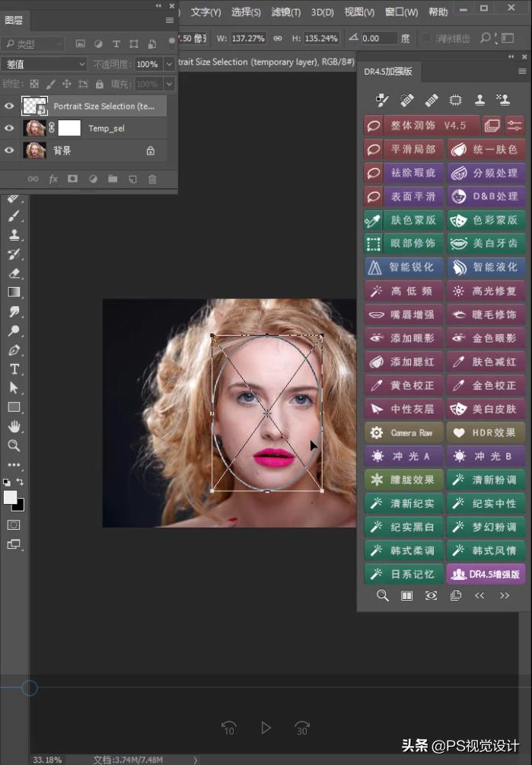
Task: Hide the Portrait Size Selection layer
Action: pos(9,107)
